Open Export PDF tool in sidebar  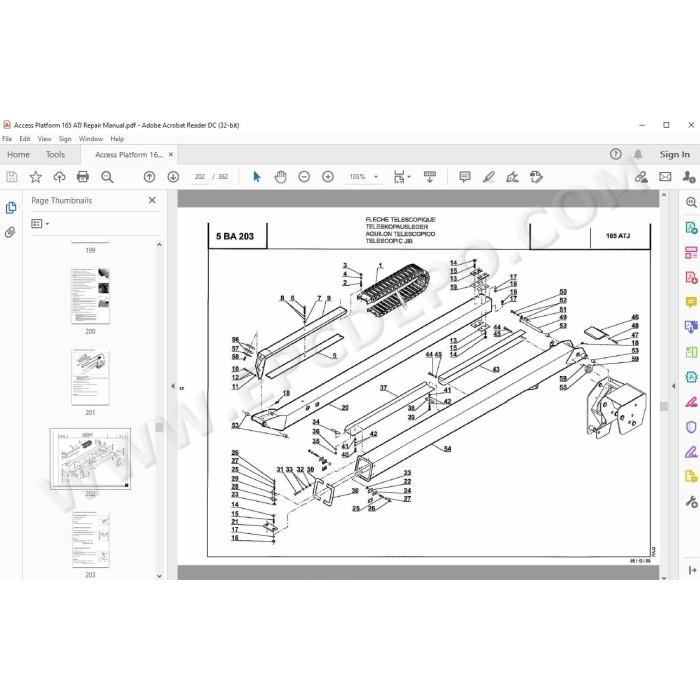click(691, 227)
